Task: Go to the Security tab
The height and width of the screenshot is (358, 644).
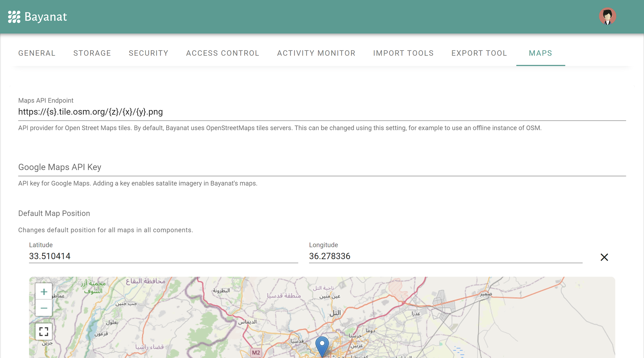Action: click(x=148, y=53)
